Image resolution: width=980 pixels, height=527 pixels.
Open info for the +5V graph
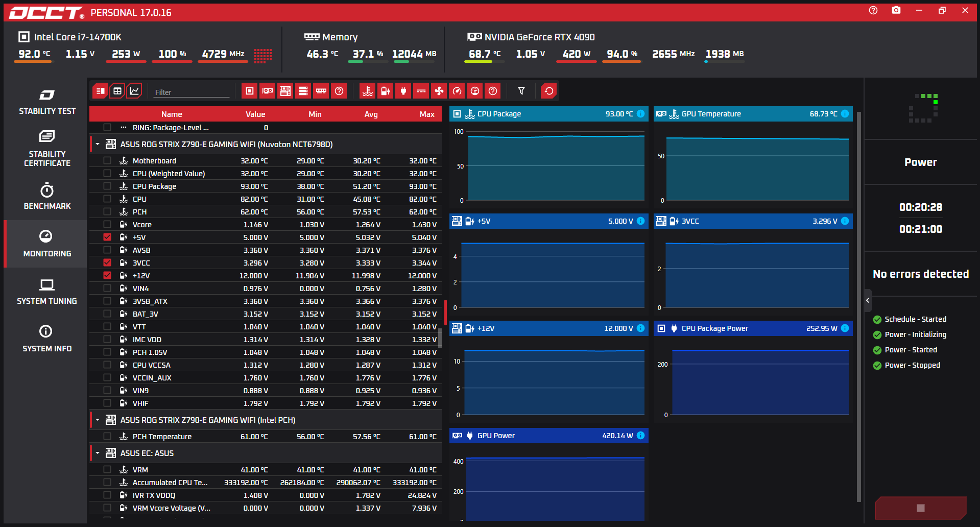[641, 221]
